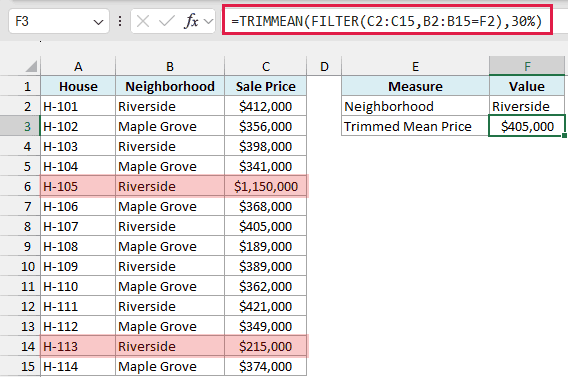Select the $398,000 sale price
The image size is (568, 377).
tap(266, 146)
